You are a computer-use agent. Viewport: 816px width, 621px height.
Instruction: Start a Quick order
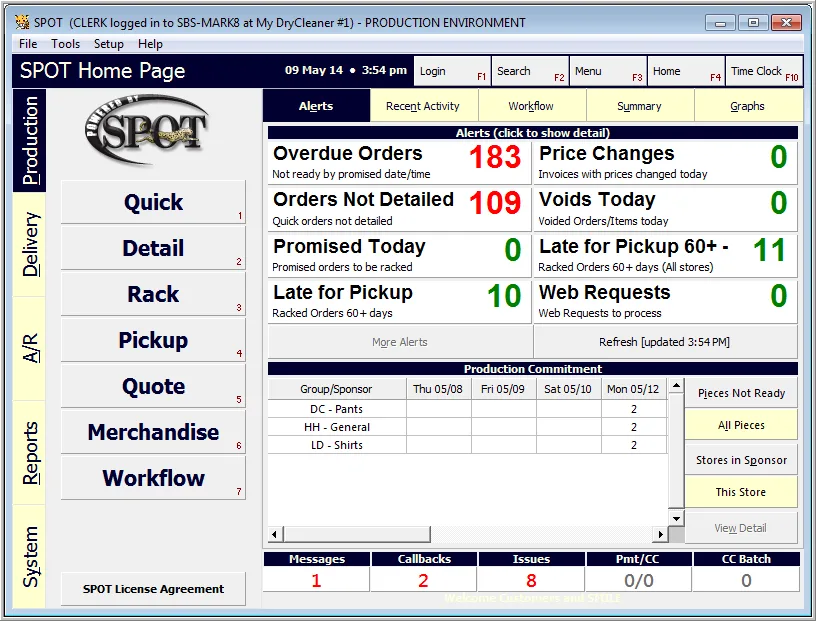153,202
